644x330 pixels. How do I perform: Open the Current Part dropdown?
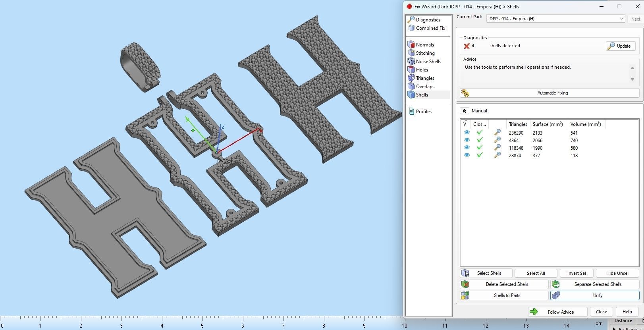point(556,19)
